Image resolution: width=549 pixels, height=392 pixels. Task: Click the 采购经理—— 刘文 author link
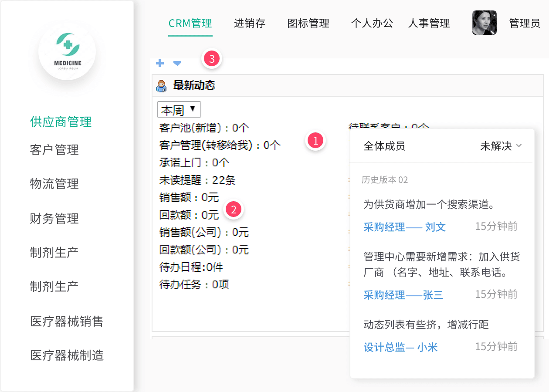click(405, 226)
